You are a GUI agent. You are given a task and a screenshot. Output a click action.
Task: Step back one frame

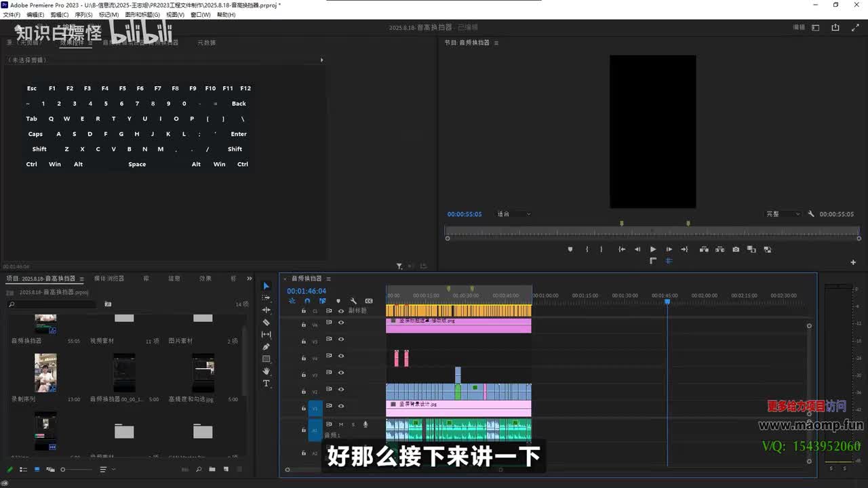pyautogui.click(x=637, y=249)
